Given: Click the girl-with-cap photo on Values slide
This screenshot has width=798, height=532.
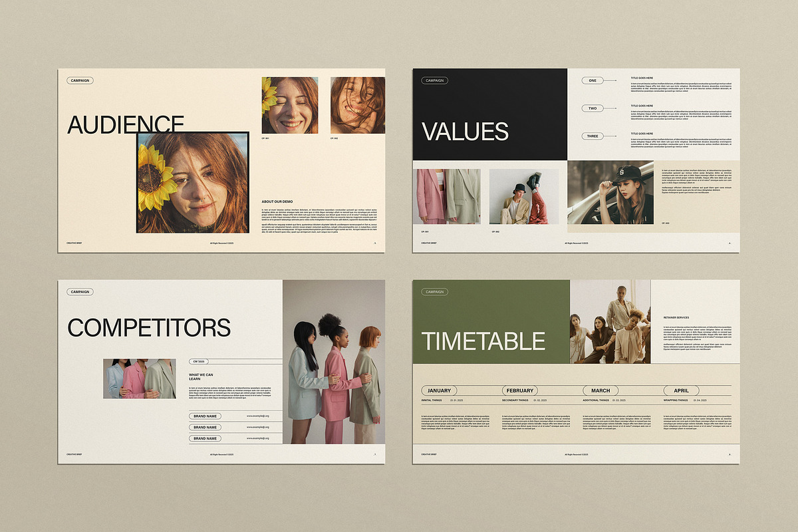Looking at the screenshot, I should click(612, 193).
